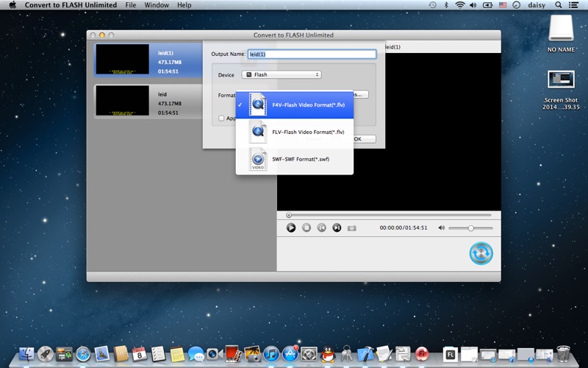Capture a snapshot with the camera icon

pos(352,228)
